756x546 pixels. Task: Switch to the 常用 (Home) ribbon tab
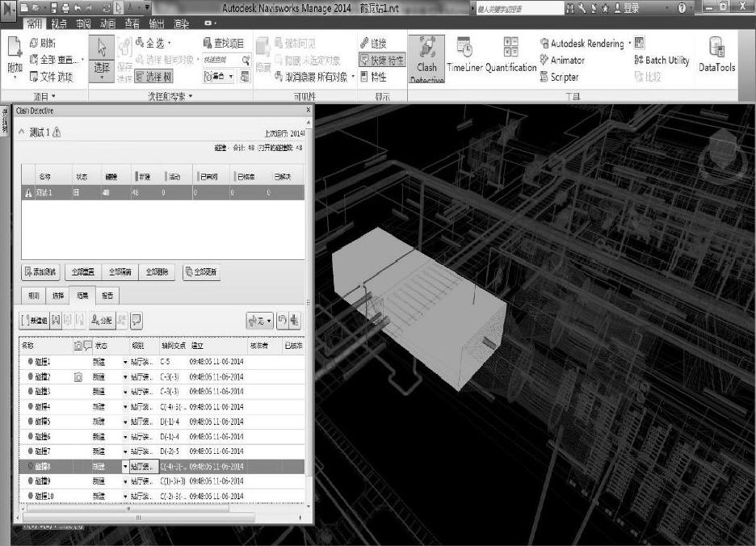(x=34, y=24)
